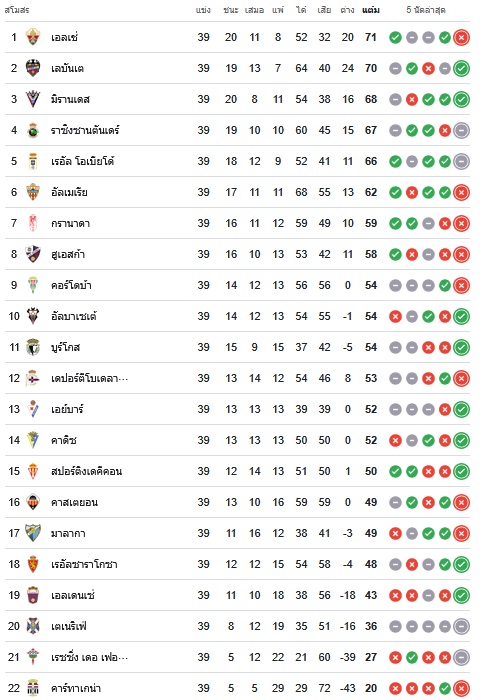This screenshot has height=700, width=485.
Task: Open truncated เดปอร์ติโบเดลา team name
Action: pyautogui.click(x=89, y=379)
